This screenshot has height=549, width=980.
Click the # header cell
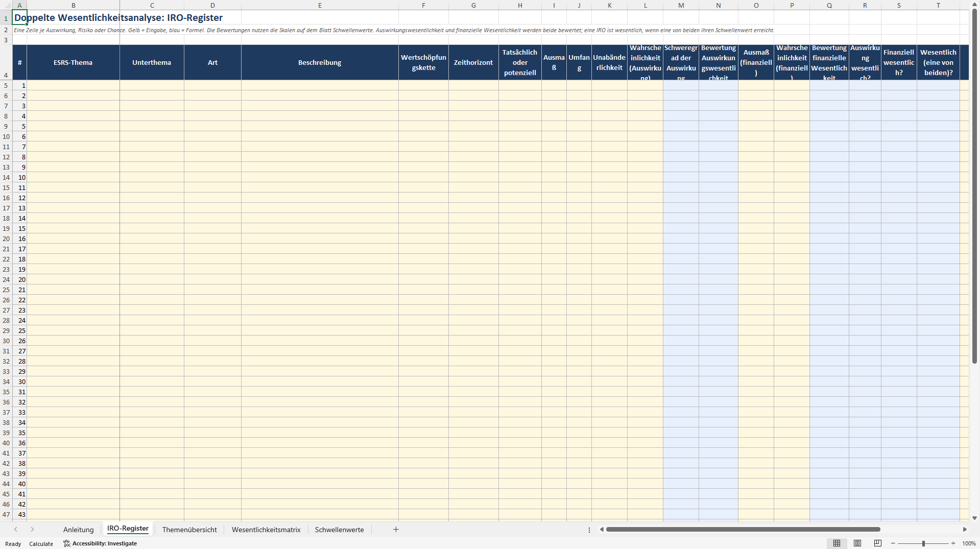pos(19,62)
